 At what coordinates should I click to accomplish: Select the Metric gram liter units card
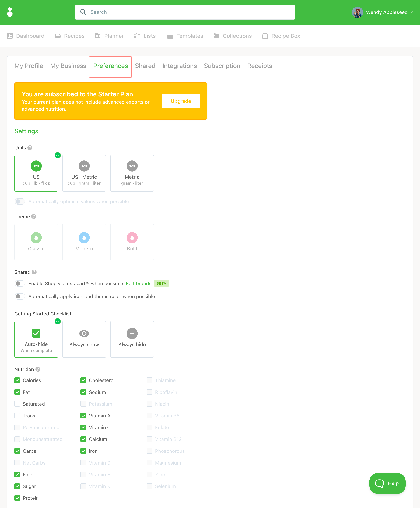[132, 173]
